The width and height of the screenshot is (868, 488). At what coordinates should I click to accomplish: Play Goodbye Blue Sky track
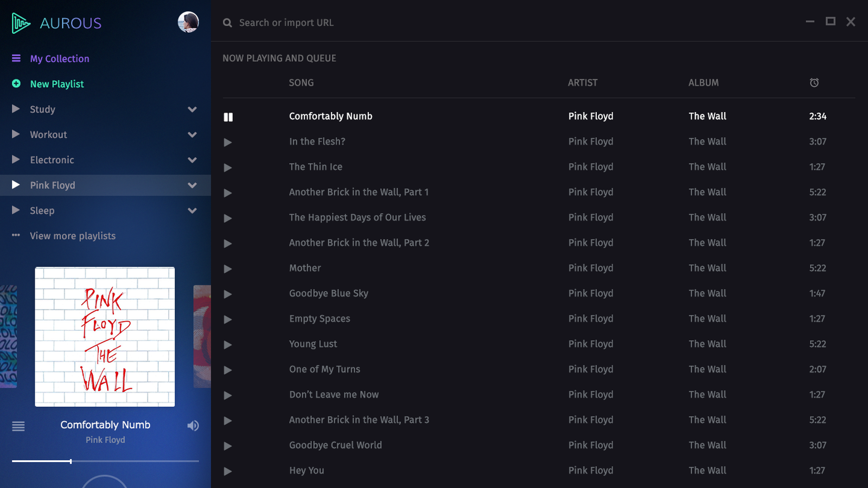click(228, 294)
